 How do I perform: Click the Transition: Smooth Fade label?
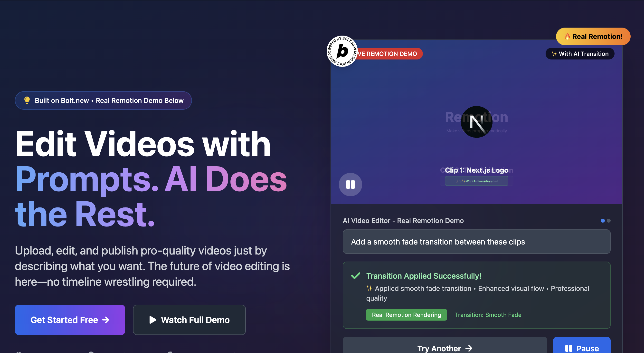[x=488, y=315]
